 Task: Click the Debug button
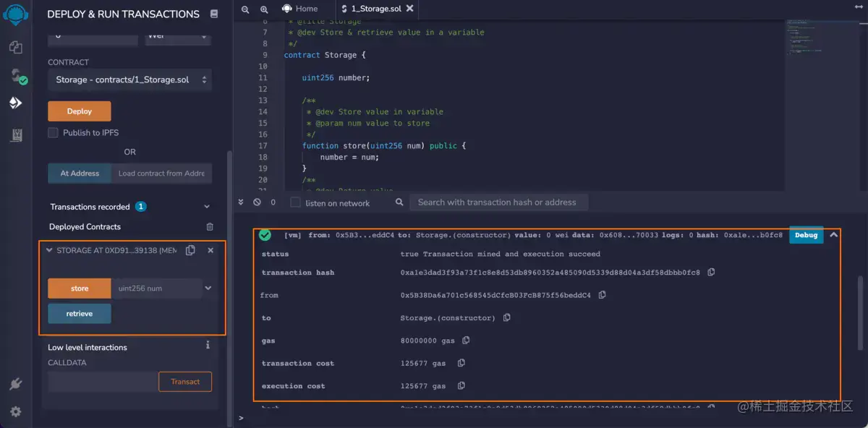pos(806,235)
